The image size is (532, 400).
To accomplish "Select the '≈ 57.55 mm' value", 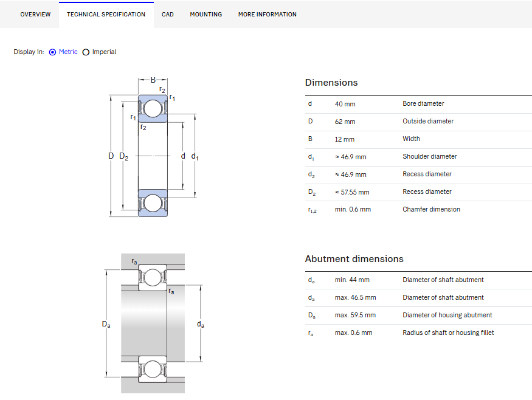I will (352, 192).
